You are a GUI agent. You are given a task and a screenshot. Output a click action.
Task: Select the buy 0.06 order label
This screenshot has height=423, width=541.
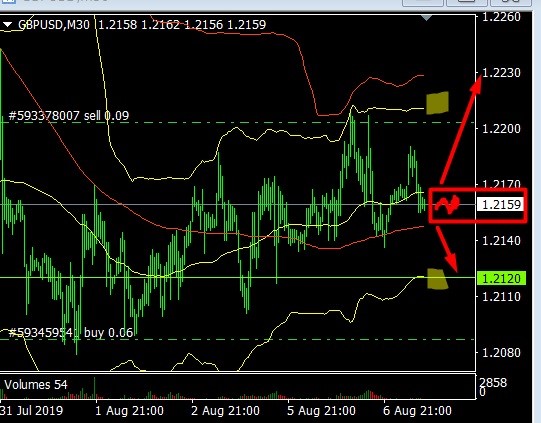click(70, 333)
